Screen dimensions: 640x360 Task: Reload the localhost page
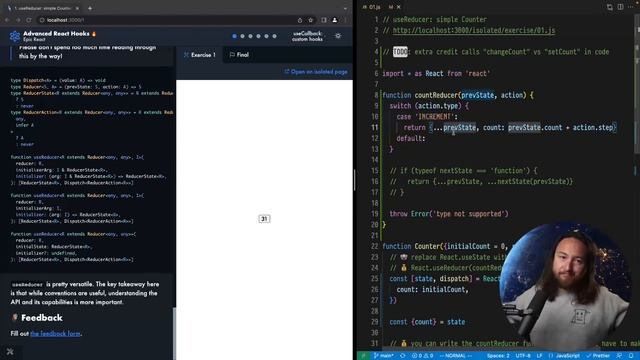29,20
